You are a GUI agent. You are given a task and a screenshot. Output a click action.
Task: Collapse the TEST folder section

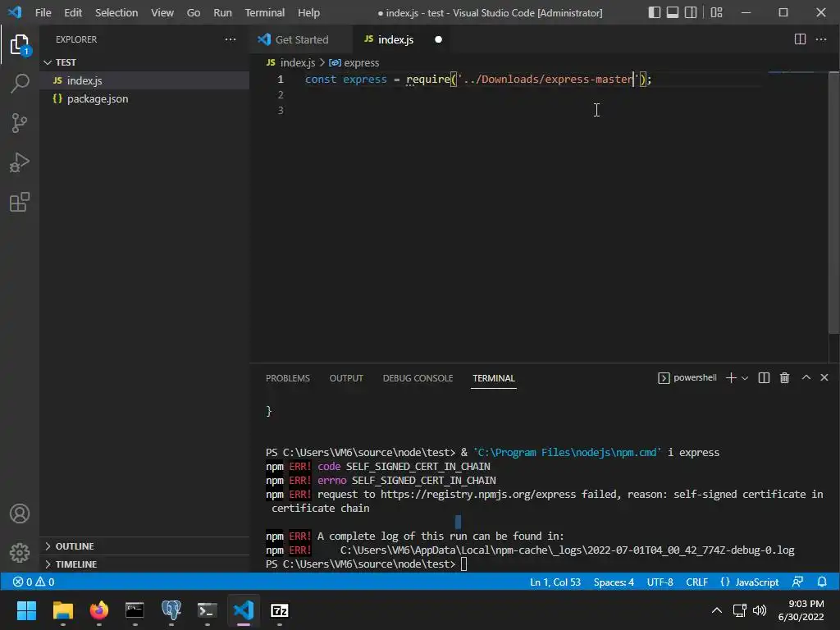(x=144, y=62)
